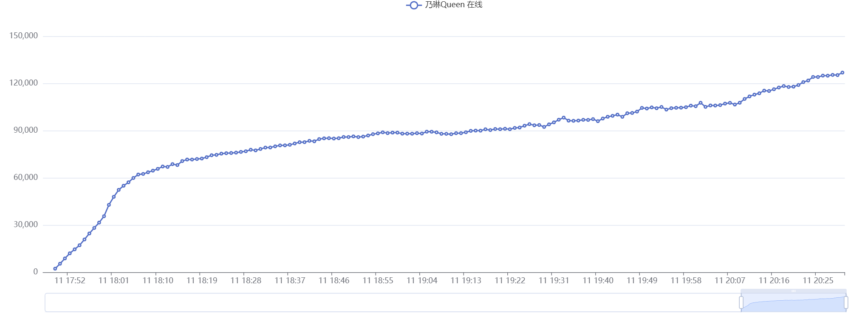Click the 11 18:28 x-axis label
Screen dimensions: 868x319
click(246, 281)
